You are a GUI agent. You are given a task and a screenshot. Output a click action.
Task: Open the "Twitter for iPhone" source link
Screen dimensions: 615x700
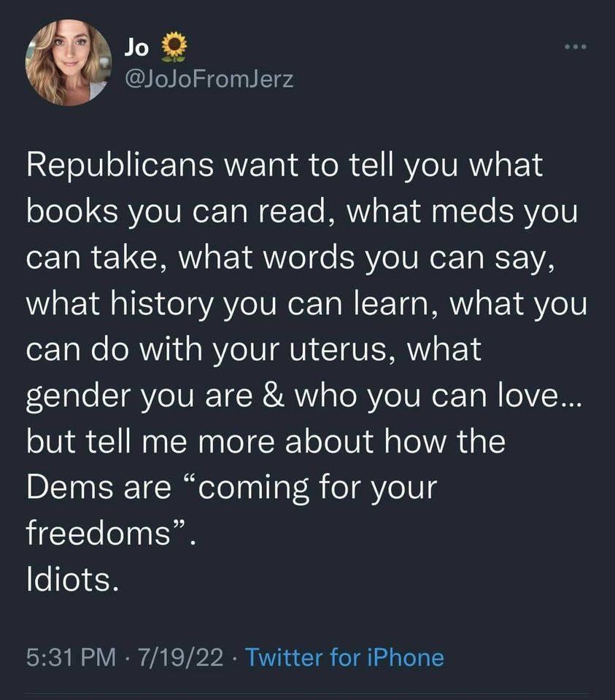[x=345, y=657]
